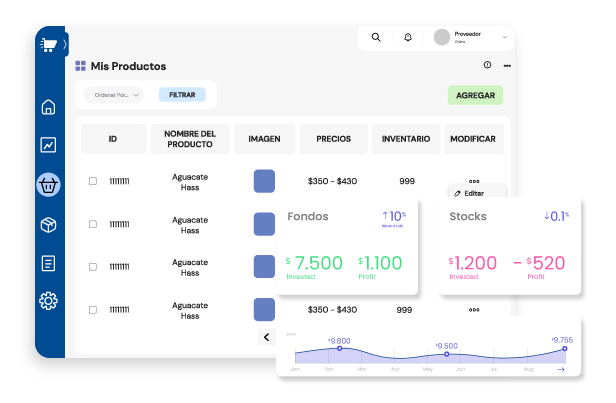Select the shopping basket sidebar icon
Screen dimensions: 616x403
coord(48,184)
